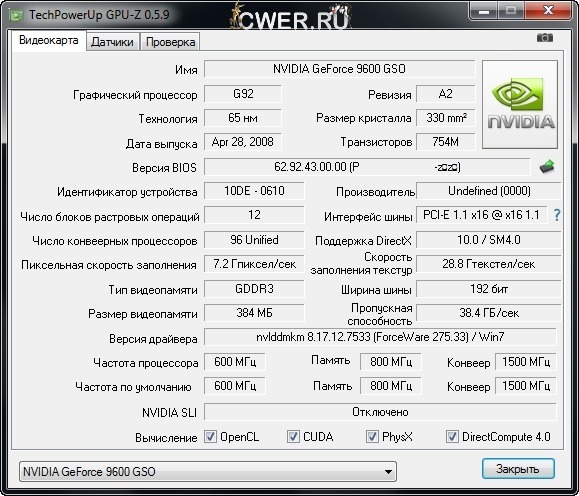Image resolution: width=579 pixels, height=496 pixels.
Task: Minimize the GPU-Z window
Action: click(483, 11)
